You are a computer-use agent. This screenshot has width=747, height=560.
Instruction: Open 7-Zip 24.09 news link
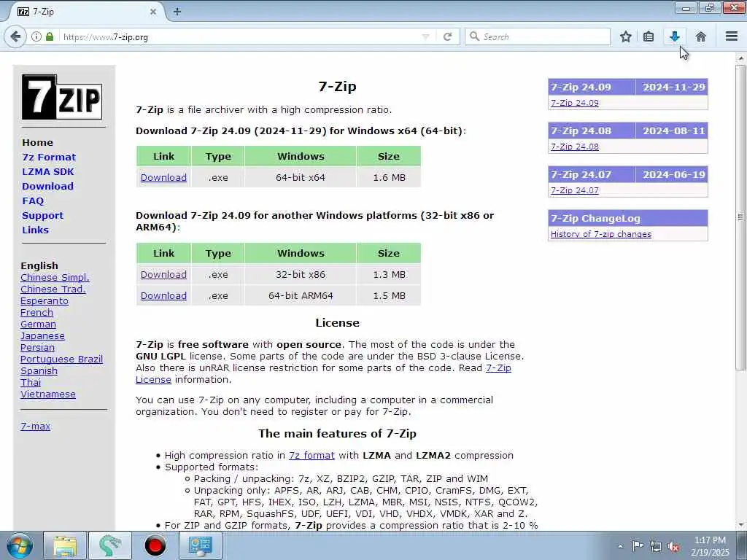point(575,103)
